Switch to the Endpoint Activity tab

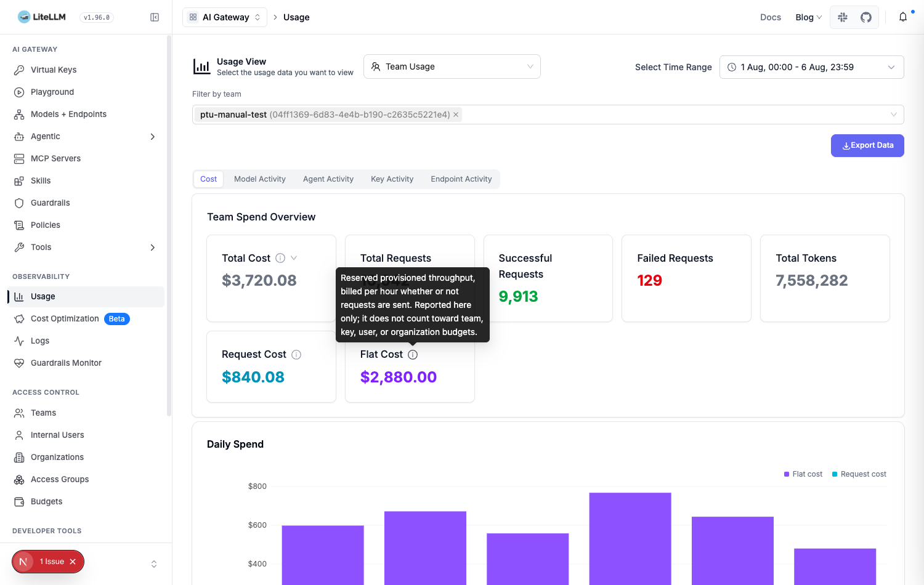tap(461, 179)
